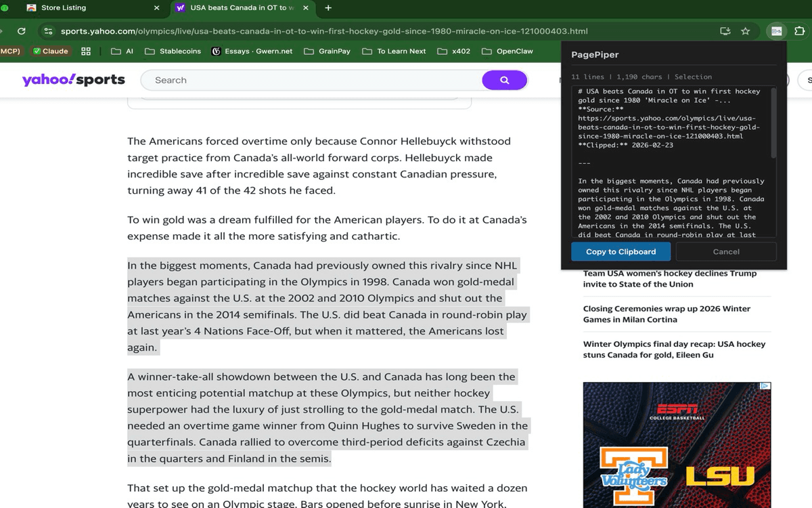Click the site-info icon in the address bar
Image resolution: width=812 pixels, height=508 pixels.
click(x=47, y=31)
